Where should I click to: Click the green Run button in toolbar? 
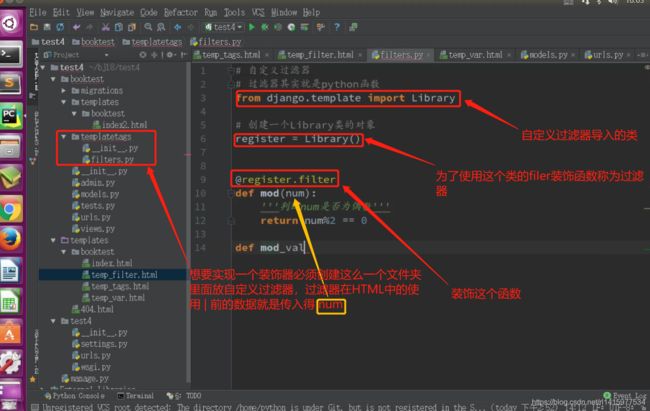tap(251, 27)
